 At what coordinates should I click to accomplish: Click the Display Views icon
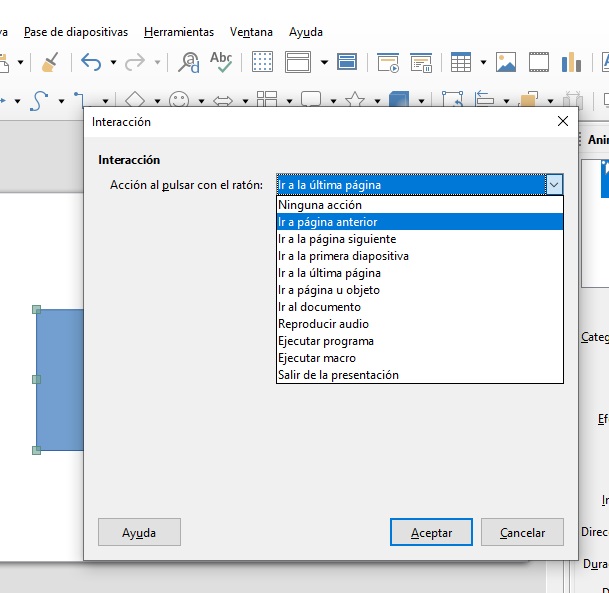(298, 62)
